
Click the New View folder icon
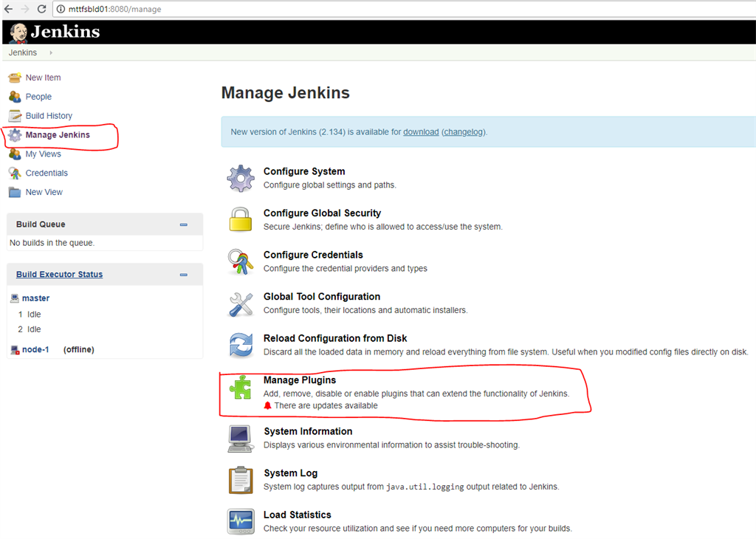tap(15, 192)
